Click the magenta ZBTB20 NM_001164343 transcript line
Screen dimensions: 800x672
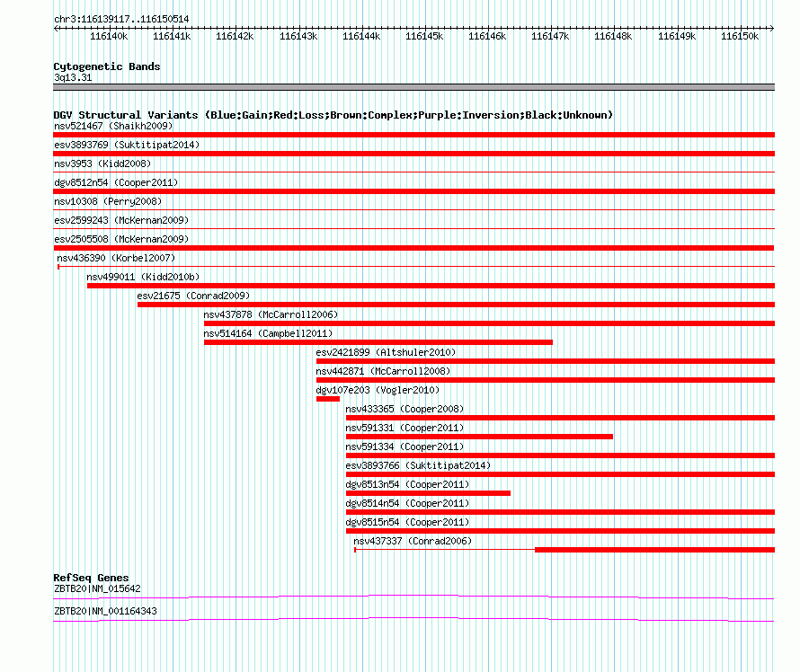click(413, 619)
